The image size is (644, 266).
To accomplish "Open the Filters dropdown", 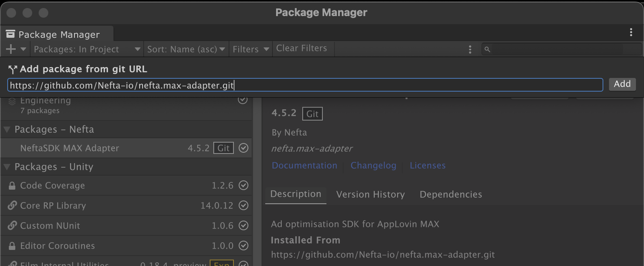I will coord(250,49).
